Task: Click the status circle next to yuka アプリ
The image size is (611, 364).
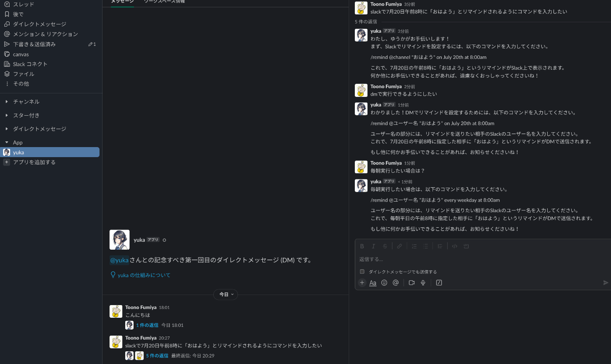Action: point(165,240)
